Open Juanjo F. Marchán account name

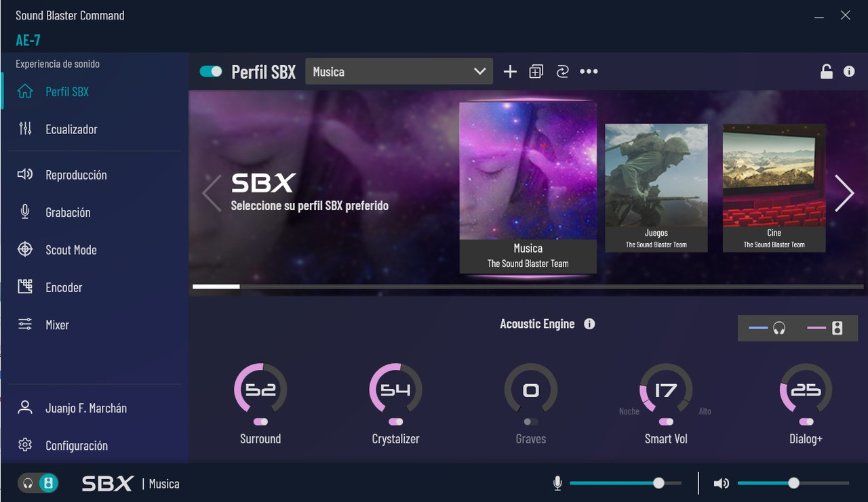(86, 408)
